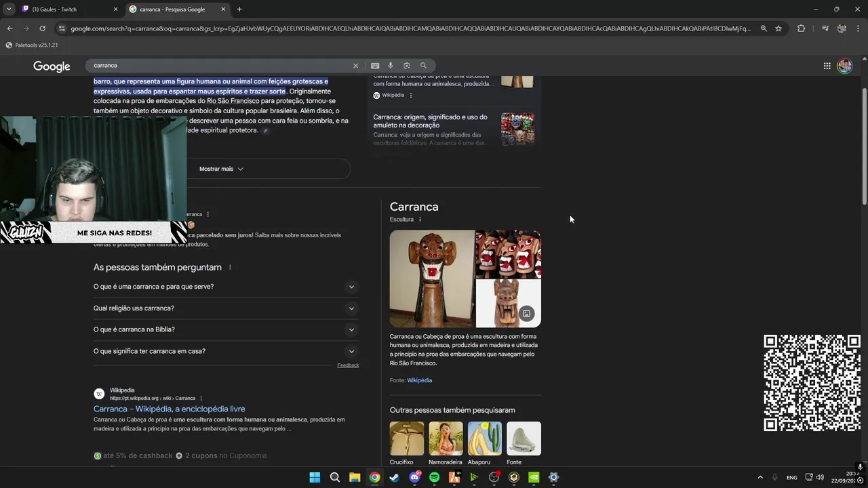Go back with the browser back arrow

point(9,28)
